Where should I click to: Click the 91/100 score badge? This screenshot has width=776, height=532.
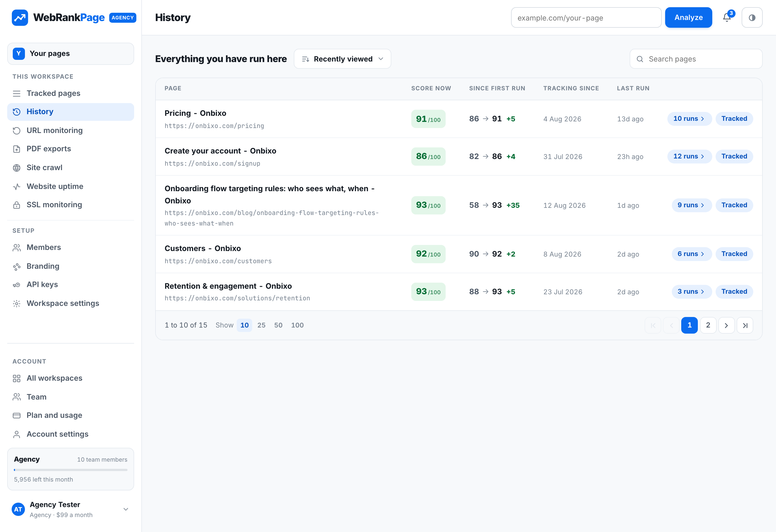coord(428,119)
